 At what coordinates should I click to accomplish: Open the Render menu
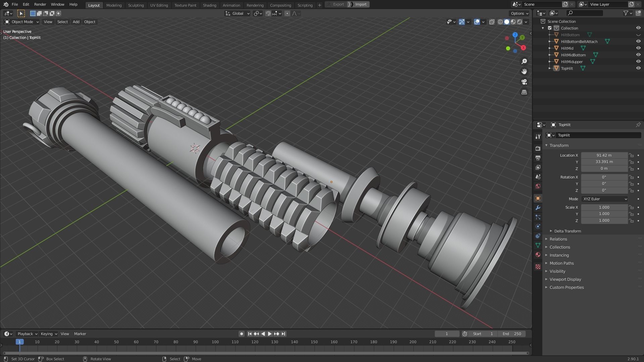point(40,4)
